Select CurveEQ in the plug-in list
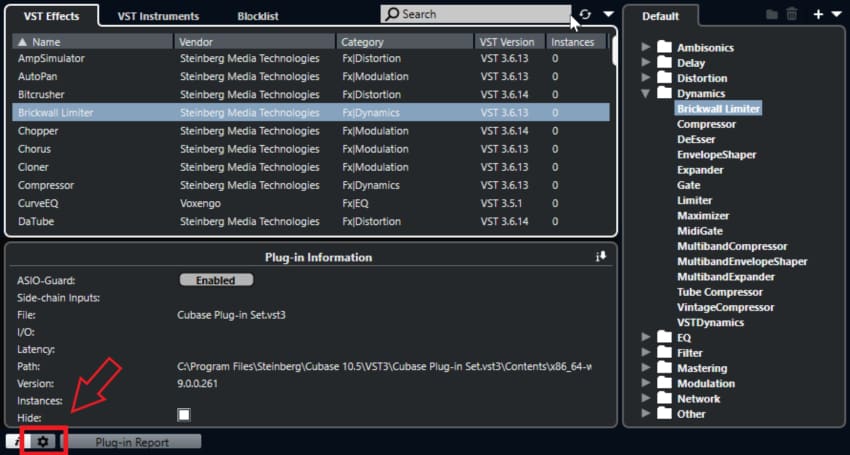This screenshot has width=850, height=455. 40,203
